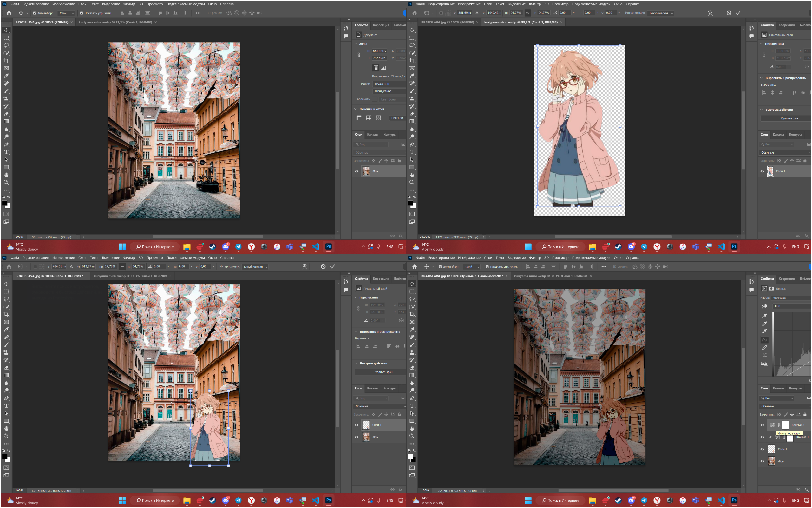Pick the Eyedropper tool in the top-left window's toolbar
The height and width of the screenshot is (508, 812).
(x=6, y=76)
